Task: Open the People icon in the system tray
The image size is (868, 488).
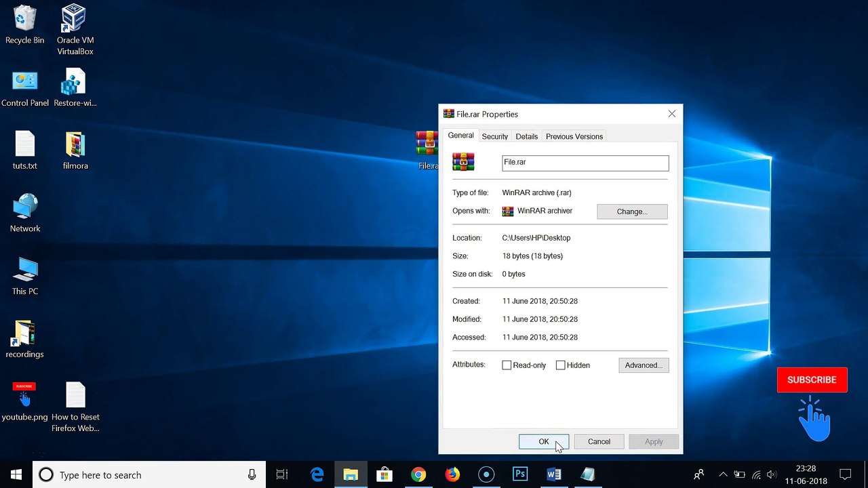Action: click(698, 474)
